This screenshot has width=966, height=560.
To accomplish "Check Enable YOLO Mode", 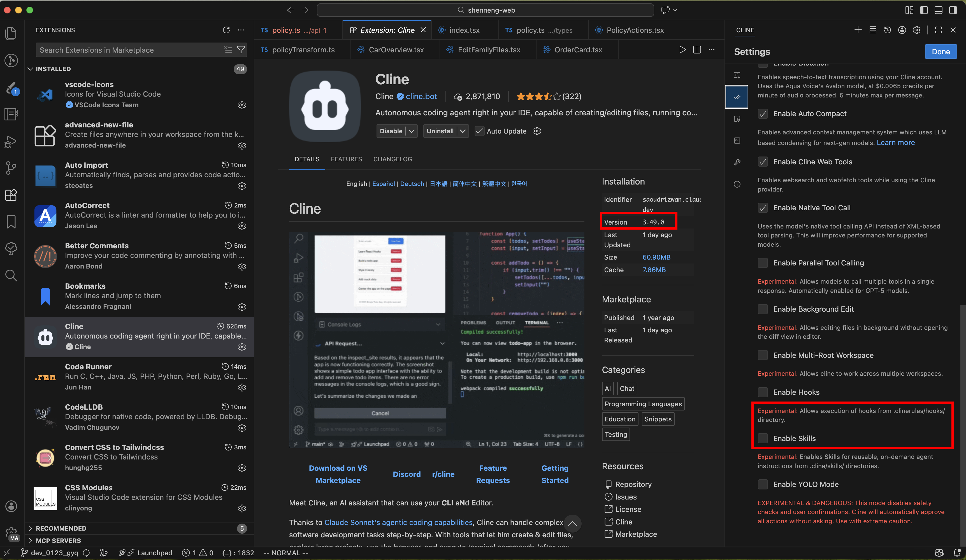I will pos(762,484).
